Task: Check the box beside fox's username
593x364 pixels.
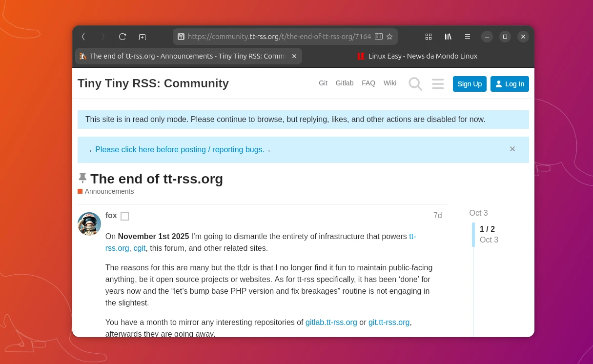Action: [x=124, y=216]
